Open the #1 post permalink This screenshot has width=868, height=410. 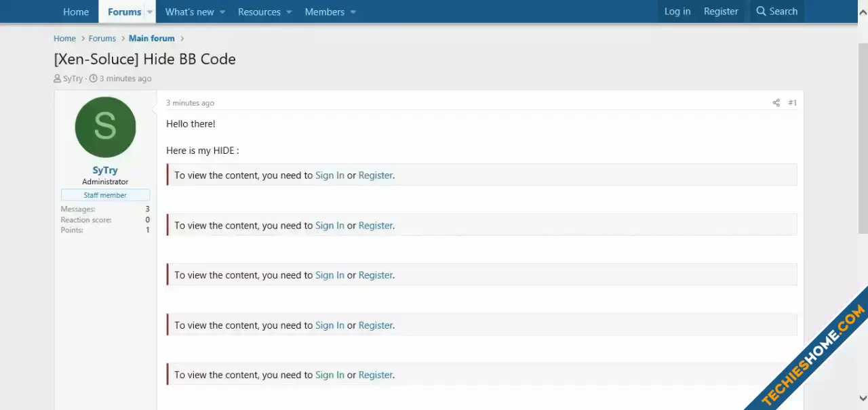pyautogui.click(x=792, y=103)
